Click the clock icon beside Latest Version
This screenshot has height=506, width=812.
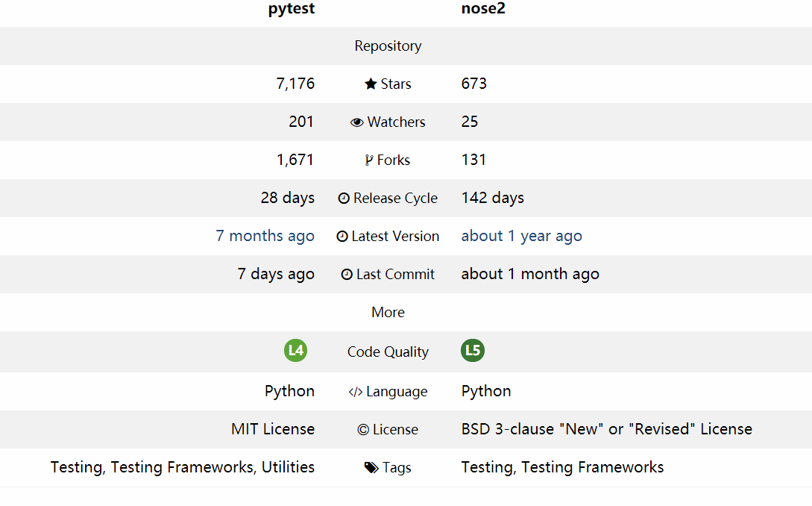(x=342, y=237)
